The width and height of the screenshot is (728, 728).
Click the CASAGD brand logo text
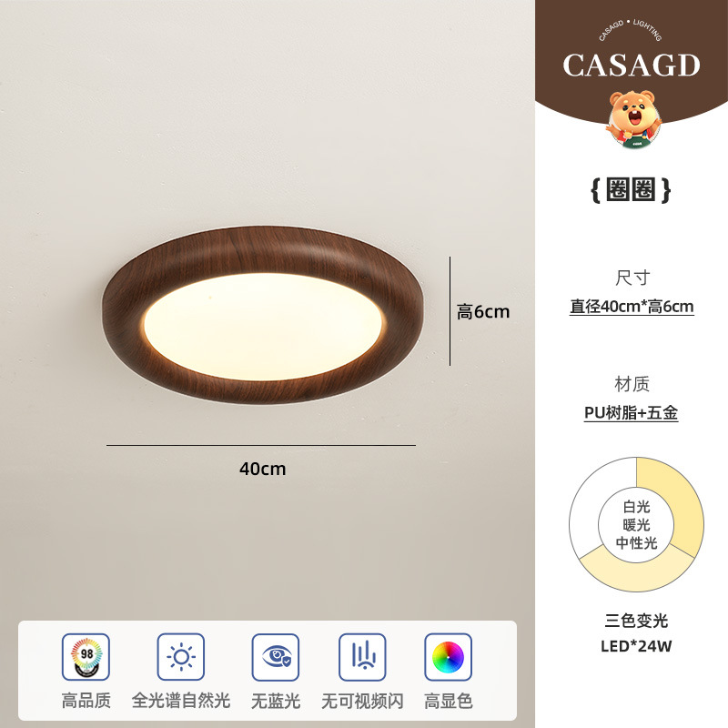632,66
